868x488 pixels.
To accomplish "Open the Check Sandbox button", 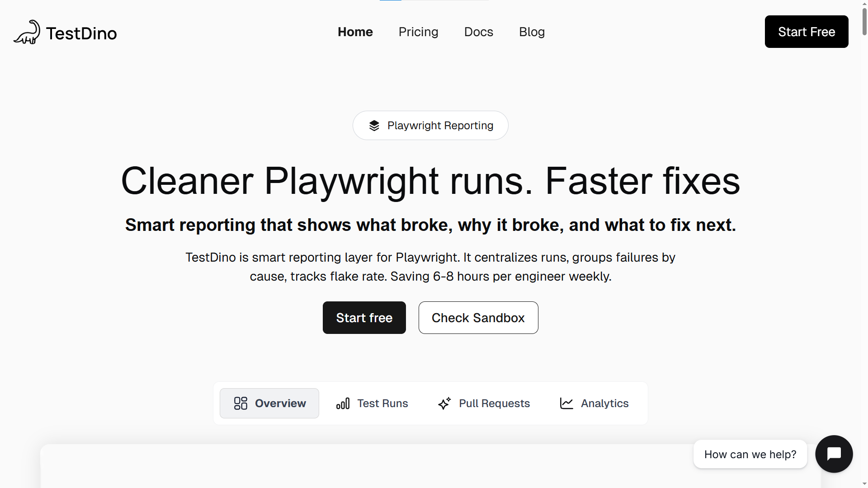I will point(478,318).
